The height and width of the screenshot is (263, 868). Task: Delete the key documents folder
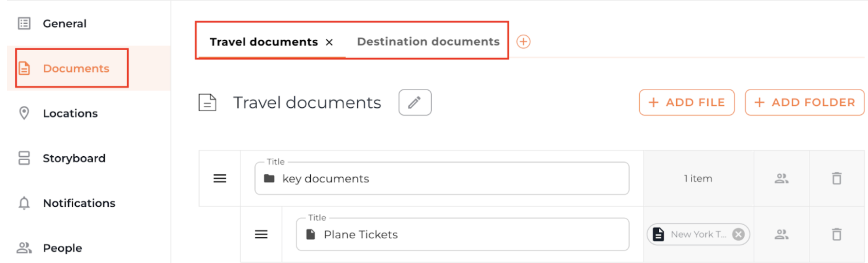pos(836,179)
